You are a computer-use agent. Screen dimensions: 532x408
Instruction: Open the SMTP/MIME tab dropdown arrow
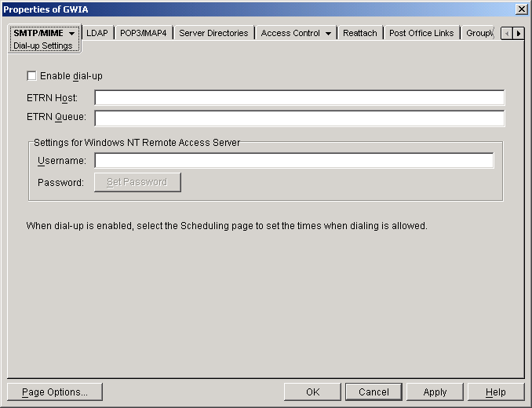tap(71, 33)
